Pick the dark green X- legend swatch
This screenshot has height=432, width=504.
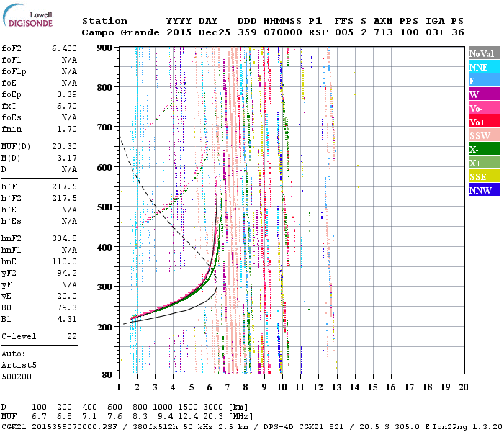point(484,149)
